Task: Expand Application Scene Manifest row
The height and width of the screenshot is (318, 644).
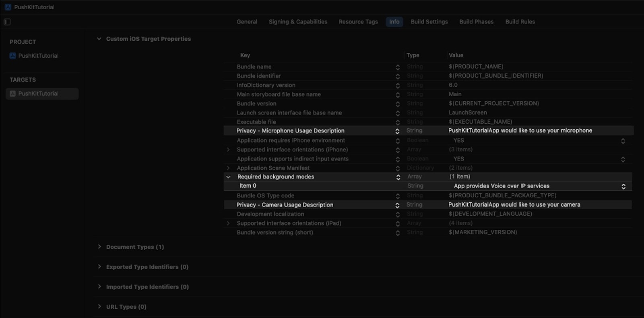Action: click(x=229, y=168)
